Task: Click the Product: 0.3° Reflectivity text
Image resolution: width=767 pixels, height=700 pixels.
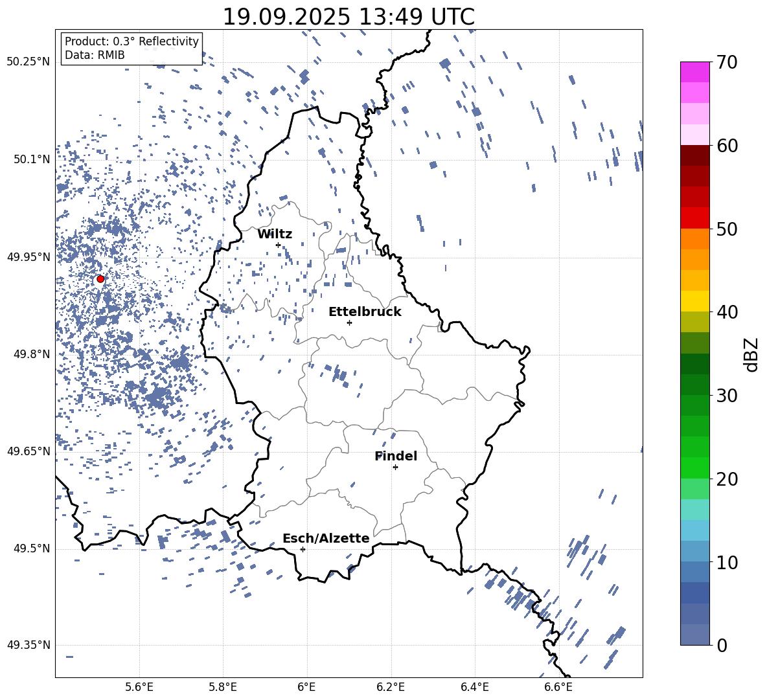Action: [132, 41]
